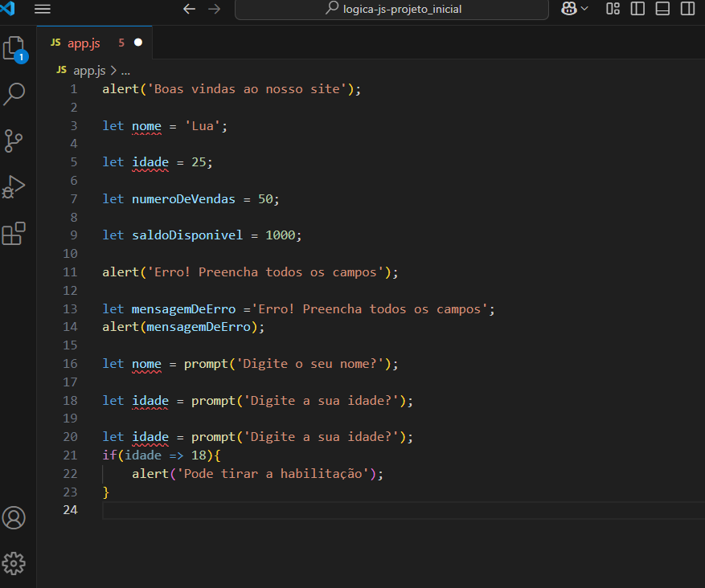Open the Manage gear menu
The width and height of the screenshot is (705, 588).
[14, 563]
